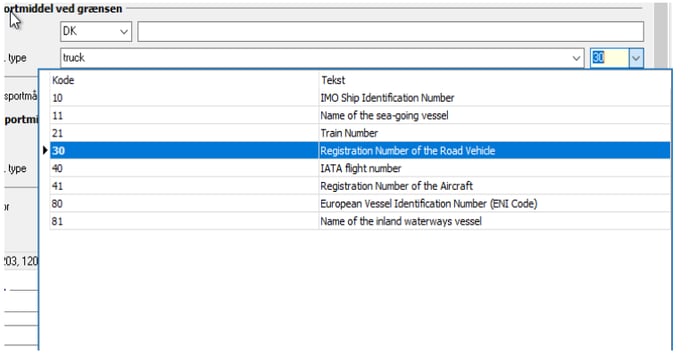Expand the truck type dropdown arrow

[x=576, y=58]
